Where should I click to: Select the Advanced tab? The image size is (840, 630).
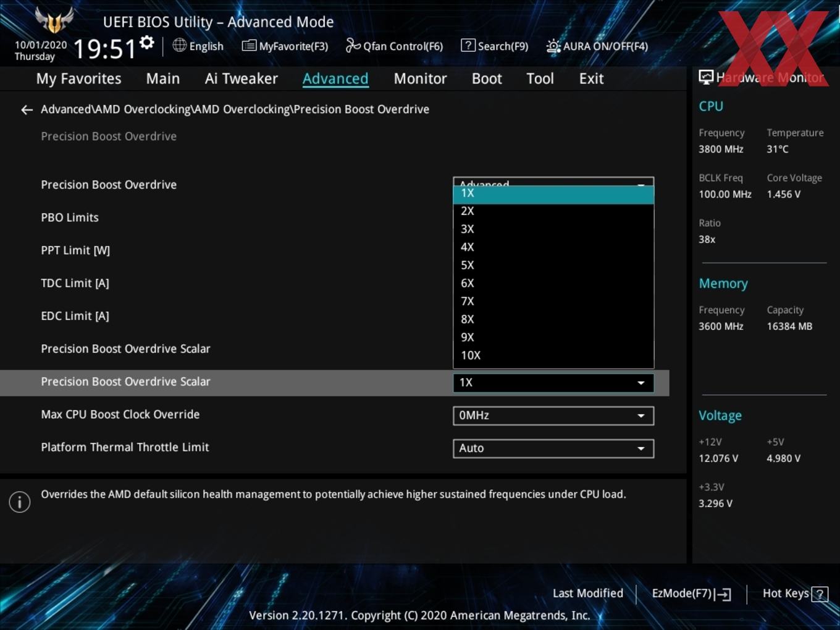pyautogui.click(x=335, y=78)
